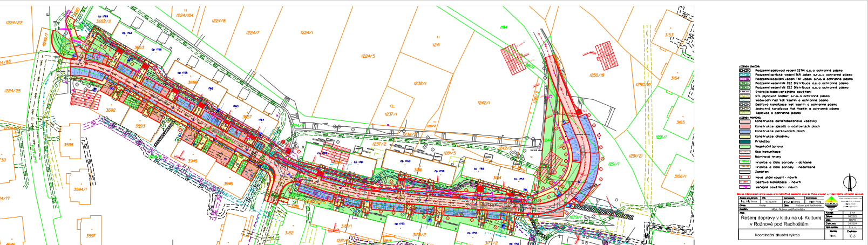Click the dark green 'Přídlažba' legend swatch
The height and width of the screenshot is (245, 868).
point(744,141)
